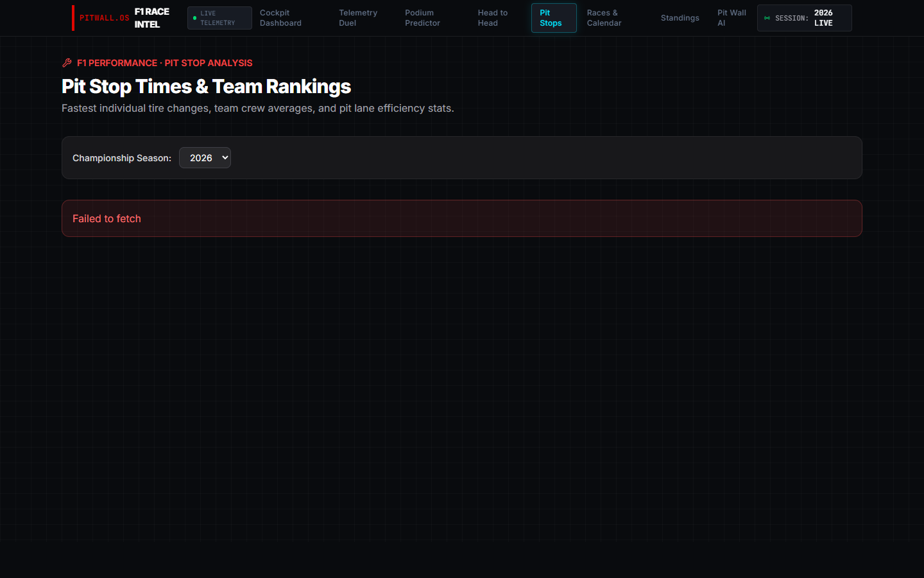Image resolution: width=924 pixels, height=578 pixels.
Task: Click the PITWALL.OS logo link
Action: tap(105, 18)
